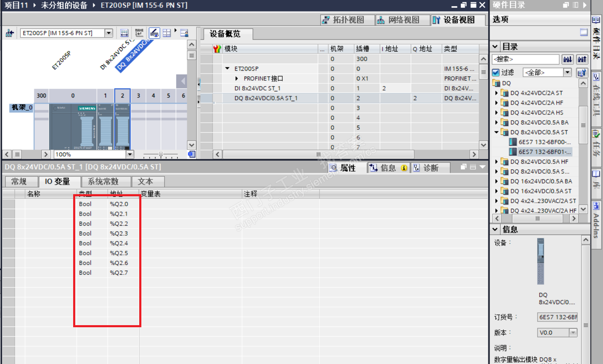The image size is (603, 364).
Task: Sort by the Q 地址 column header
Action: tap(426, 49)
